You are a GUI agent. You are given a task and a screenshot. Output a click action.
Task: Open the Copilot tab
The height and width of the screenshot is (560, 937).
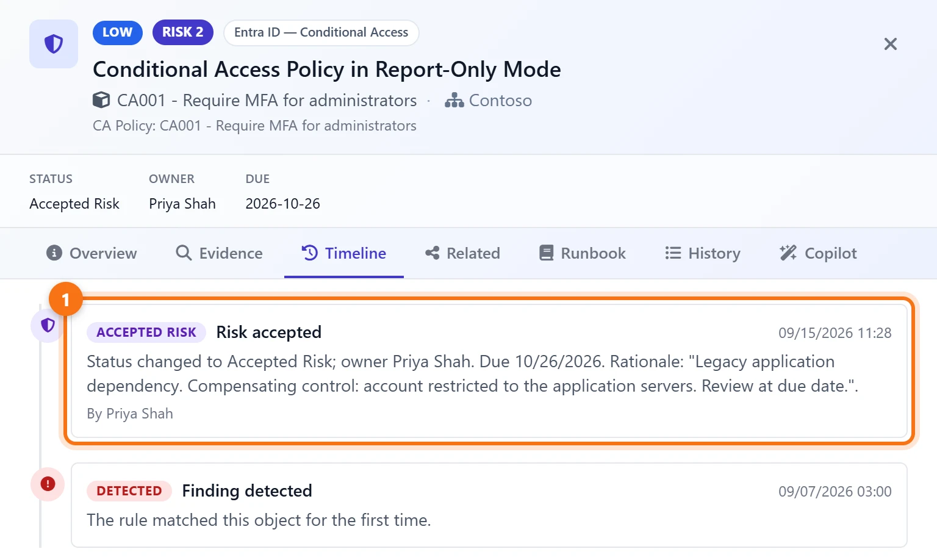pos(818,253)
